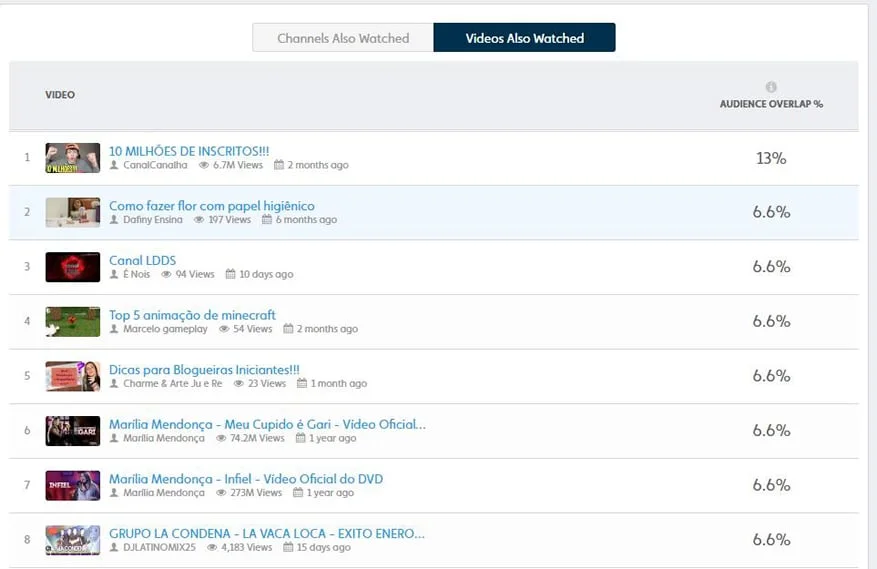Click the 10 MILHÕES DE INSCRITOS thumbnail
The image size is (877, 569).
click(x=73, y=158)
